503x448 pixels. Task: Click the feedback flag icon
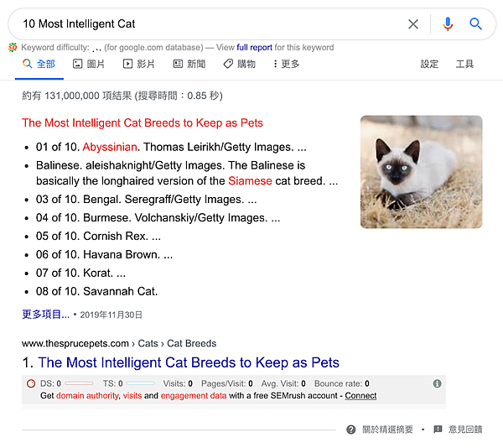[438, 429]
